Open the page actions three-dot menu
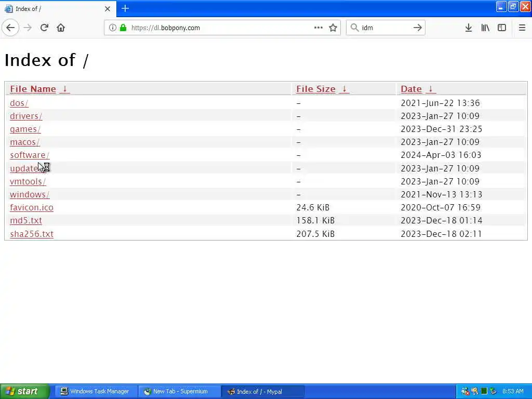Image resolution: width=532 pixels, height=399 pixels. tap(318, 28)
